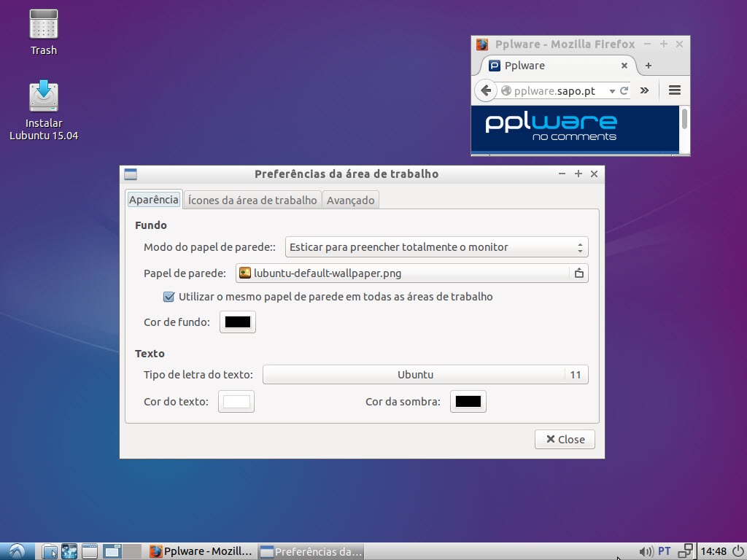Reload the pplware page in Firefox
747x560 pixels.
pyautogui.click(x=624, y=91)
